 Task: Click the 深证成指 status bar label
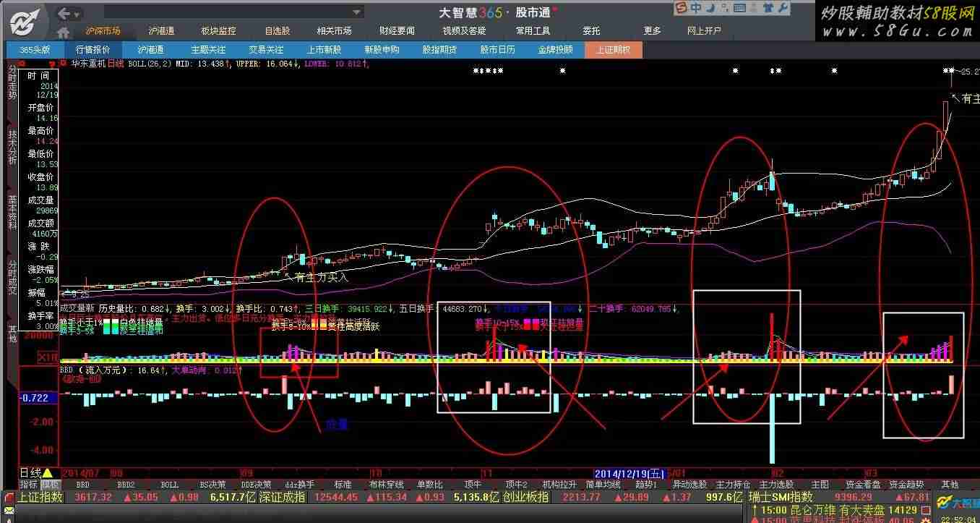(x=283, y=497)
